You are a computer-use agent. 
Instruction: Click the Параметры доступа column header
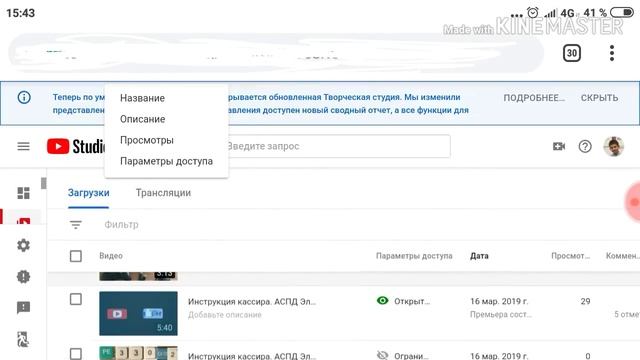[x=414, y=256]
